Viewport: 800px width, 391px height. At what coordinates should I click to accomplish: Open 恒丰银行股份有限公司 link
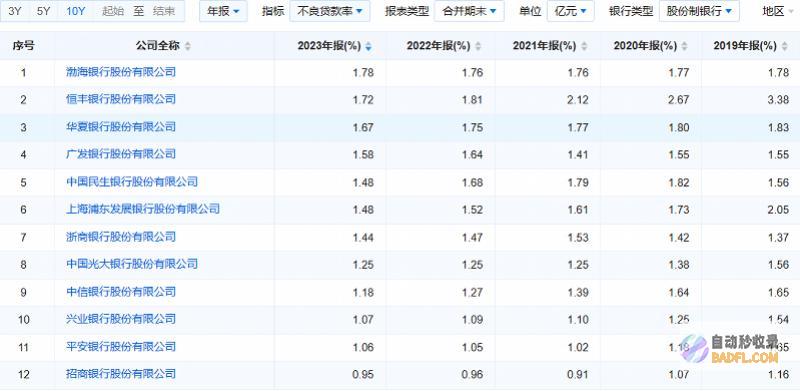121,100
